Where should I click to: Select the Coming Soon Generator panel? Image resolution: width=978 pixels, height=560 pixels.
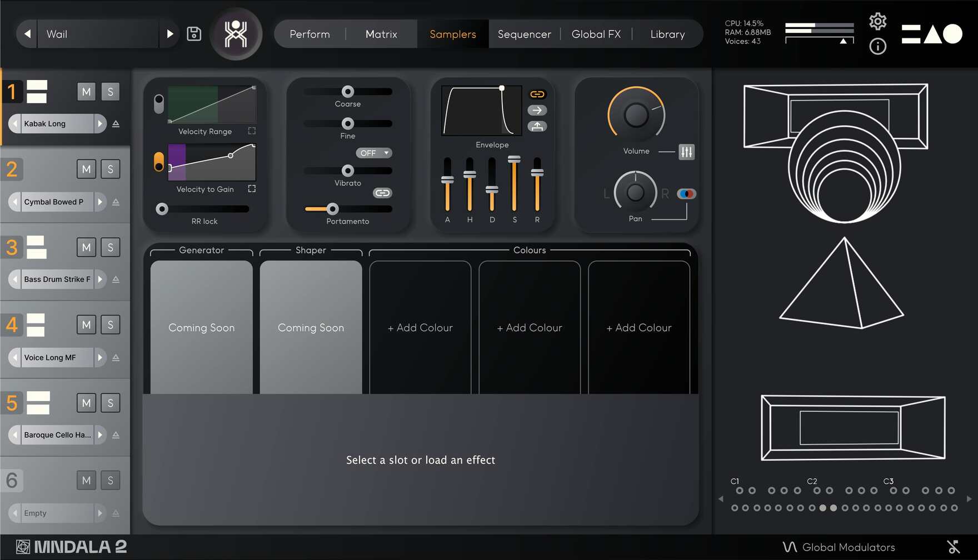(x=201, y=327)
